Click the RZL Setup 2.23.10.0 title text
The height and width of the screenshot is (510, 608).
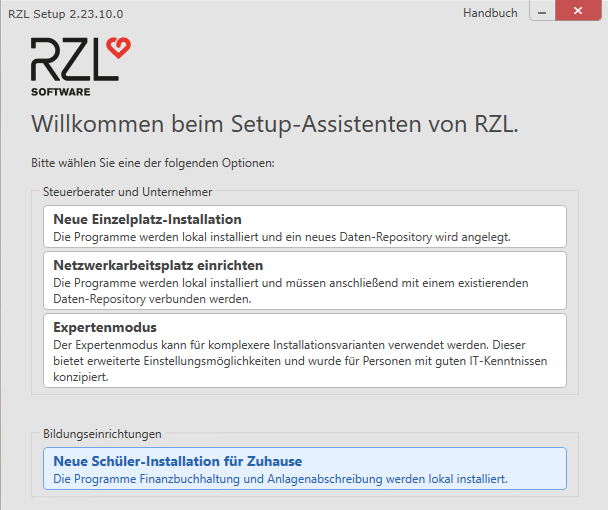pyautogui.click(x=66, y=14)
